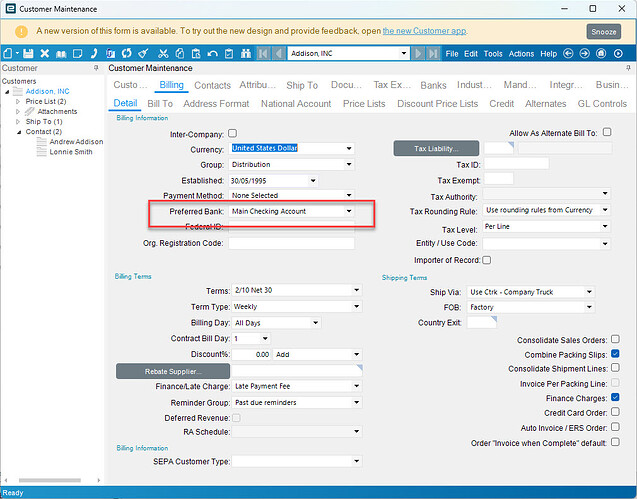Click the copy icon in toolbar
Screen dimensions: 637x499
(180, 53)
